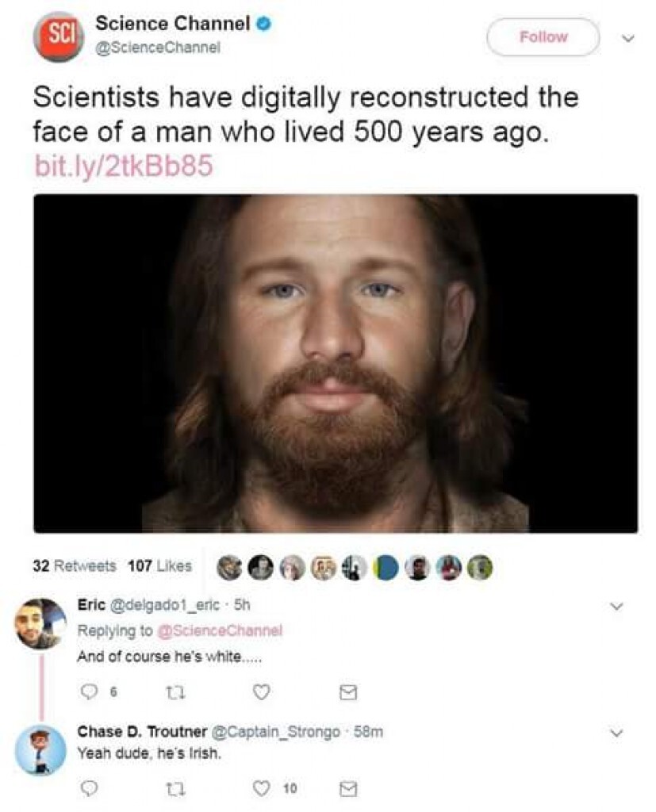
Task: Open the reconstructed face image
Action: click(336, 363)
